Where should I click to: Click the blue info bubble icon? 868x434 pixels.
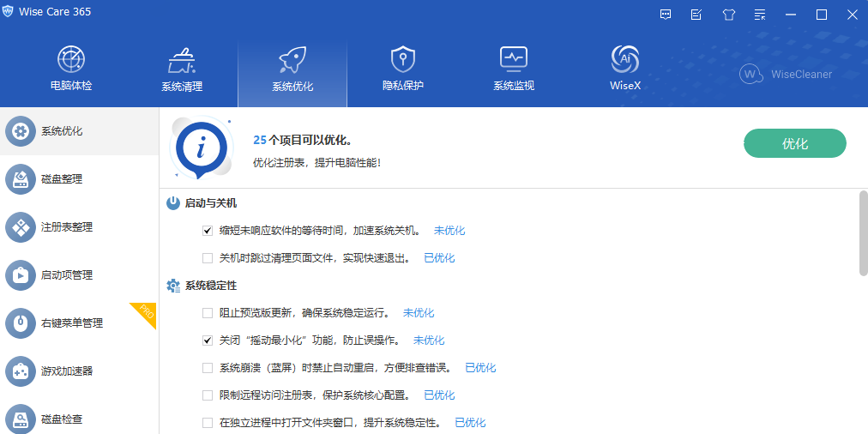point(202,148)
